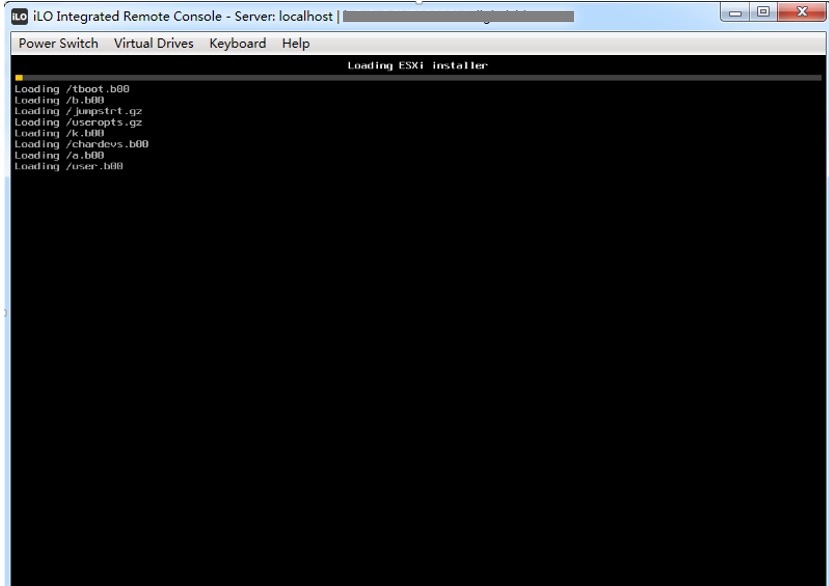The width and height of the screenshot is (829, 586).
Task: Select the 'Loading /jumpstrt.gz' line
Action: (x=78, y=111)
